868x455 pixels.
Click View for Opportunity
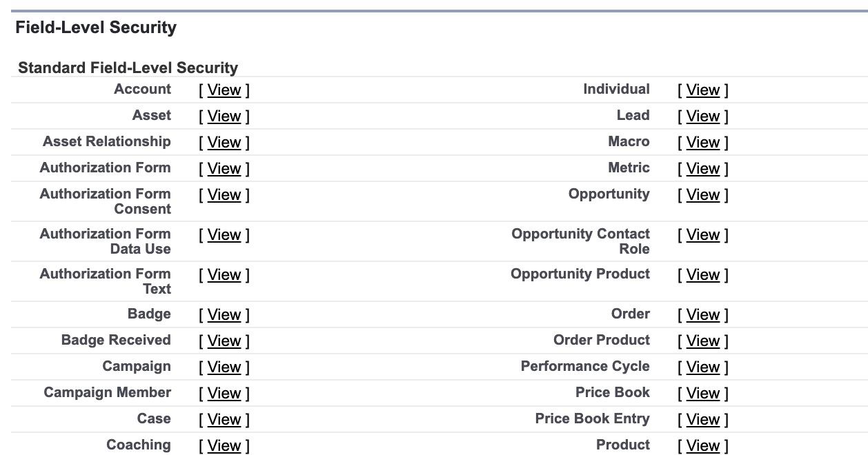pyautogui.click(x=703, y=195)
